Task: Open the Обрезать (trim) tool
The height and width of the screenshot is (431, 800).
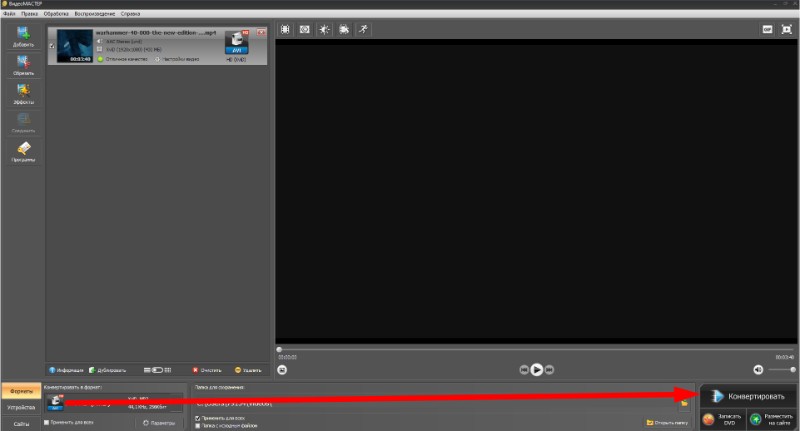Action: [x=23, y=65]
